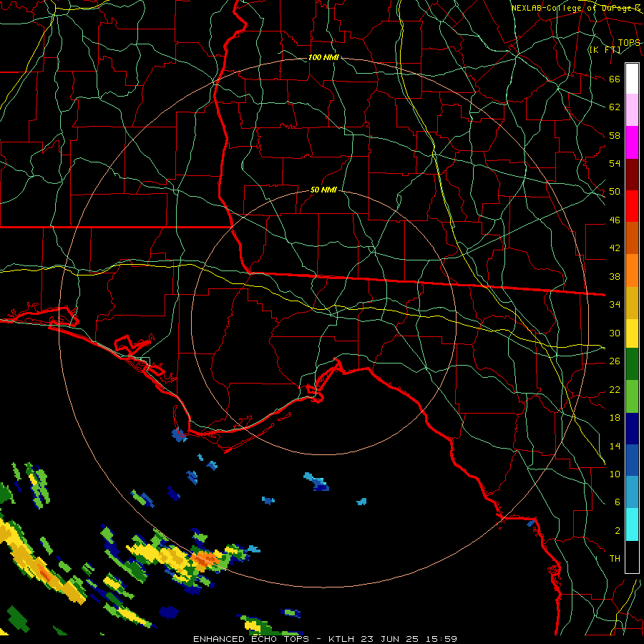Click the 10 legend value label
644x644 pixels.
[615, 474]
